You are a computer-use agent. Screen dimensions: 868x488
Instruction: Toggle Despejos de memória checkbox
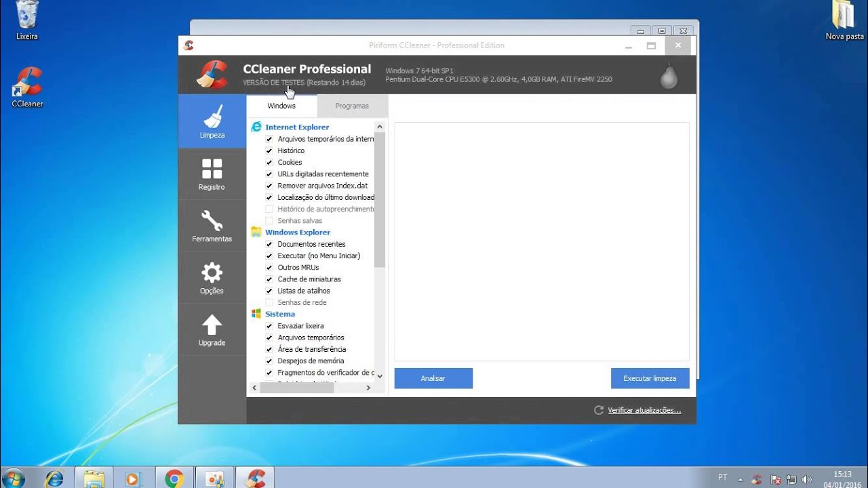pos(269,361)
